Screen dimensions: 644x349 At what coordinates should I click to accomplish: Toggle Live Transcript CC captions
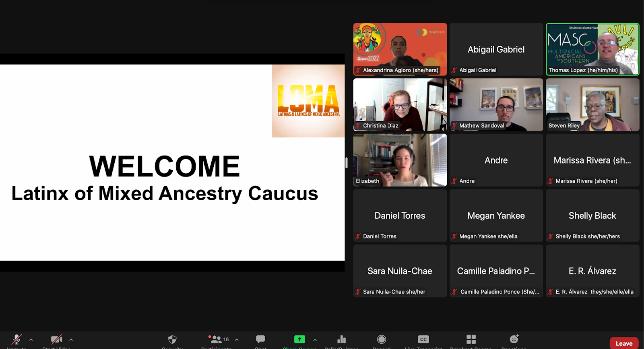(423, 340)
